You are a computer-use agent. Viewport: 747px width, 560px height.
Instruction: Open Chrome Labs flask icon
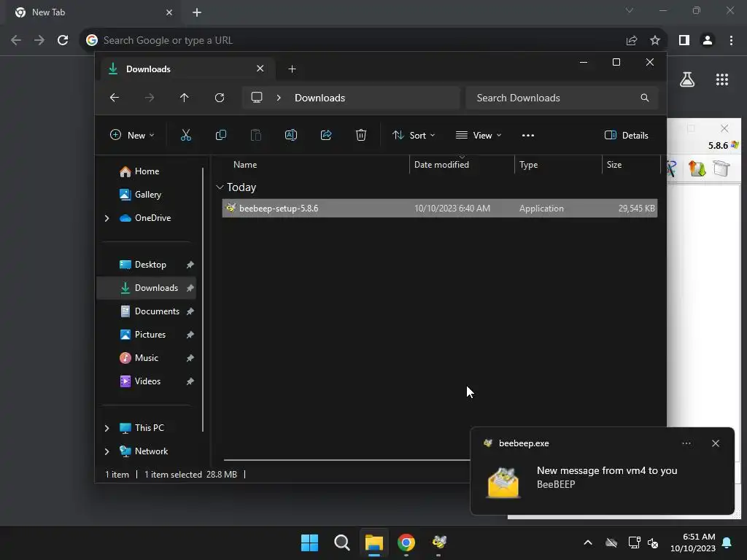tap(687, 79)
